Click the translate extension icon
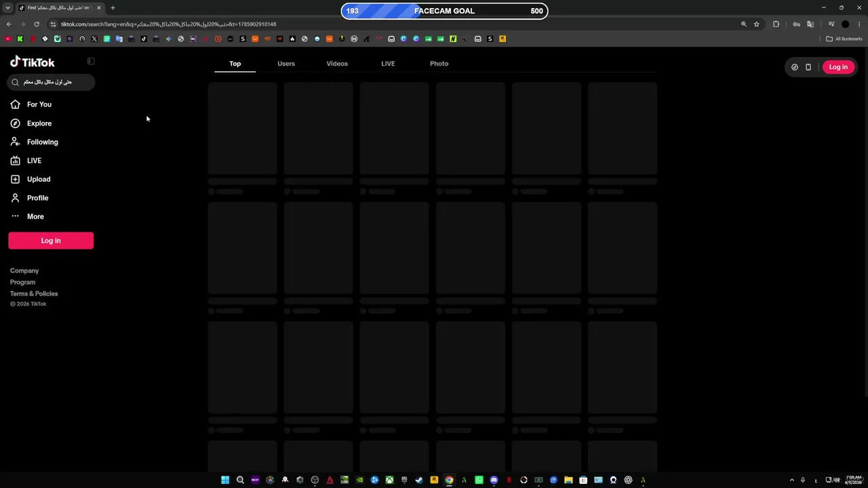 pyautogui.click(x=810, y=24)
